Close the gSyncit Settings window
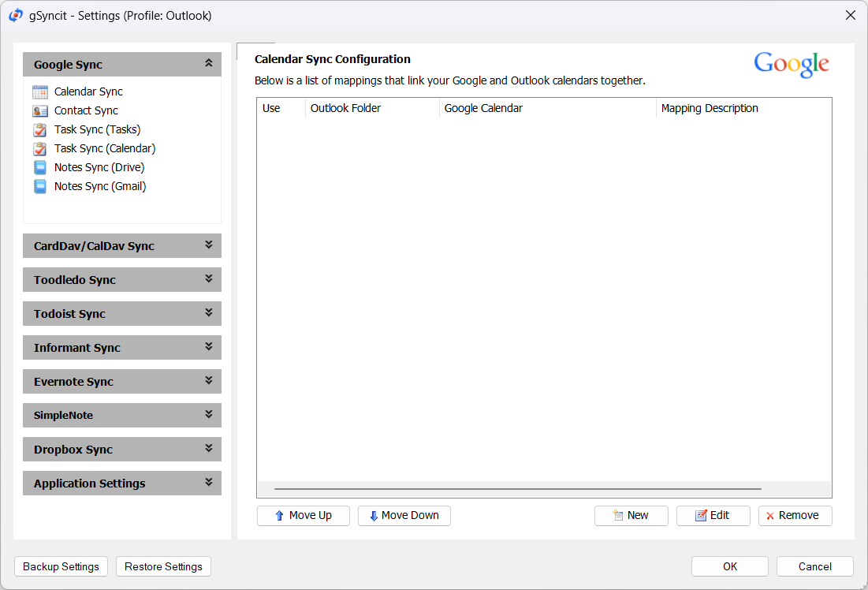Screen dimensions: 868x590 click(x=851, y=15)
